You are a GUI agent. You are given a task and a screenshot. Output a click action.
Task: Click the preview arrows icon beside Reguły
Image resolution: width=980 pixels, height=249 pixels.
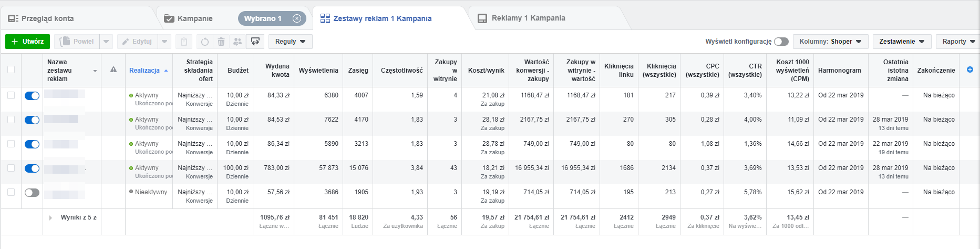click(255, 42)
